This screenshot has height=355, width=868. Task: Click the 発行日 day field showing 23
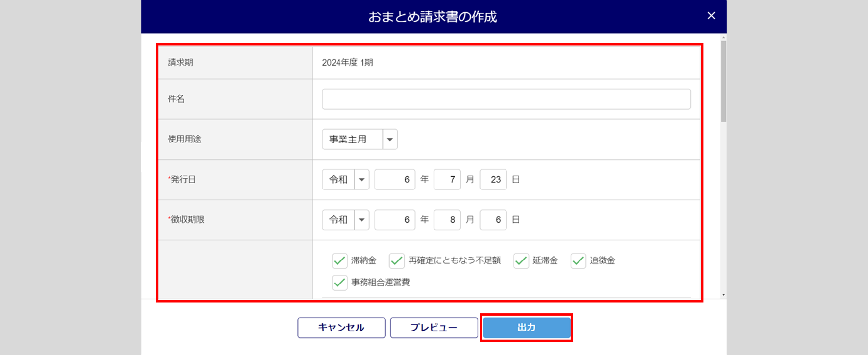pyautogui.click(x=493, y=180)
